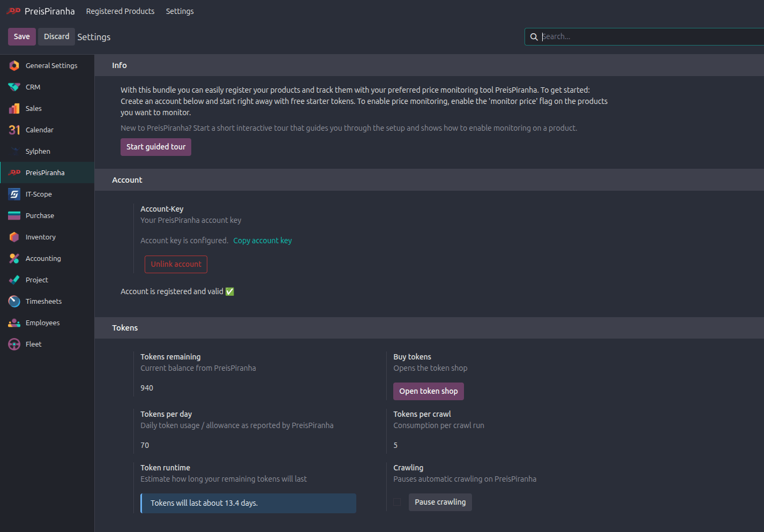Select the CRM icon in sidebar
764x532 pixels.
14,87
